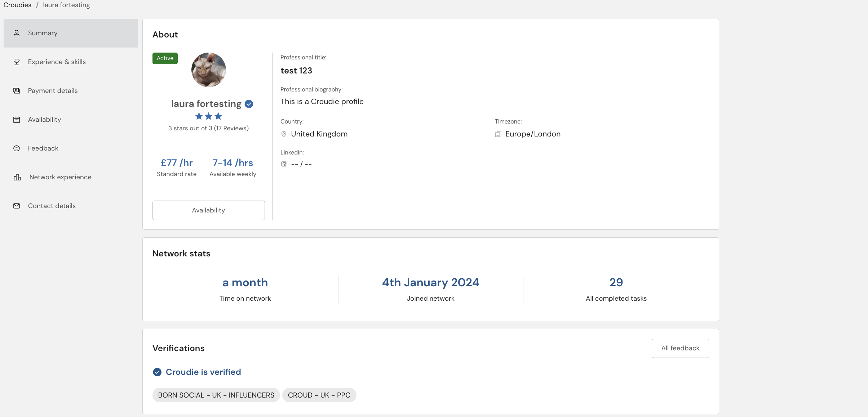Switch to the Network experience section
This screenshot has width=868, height=417.
60,177
